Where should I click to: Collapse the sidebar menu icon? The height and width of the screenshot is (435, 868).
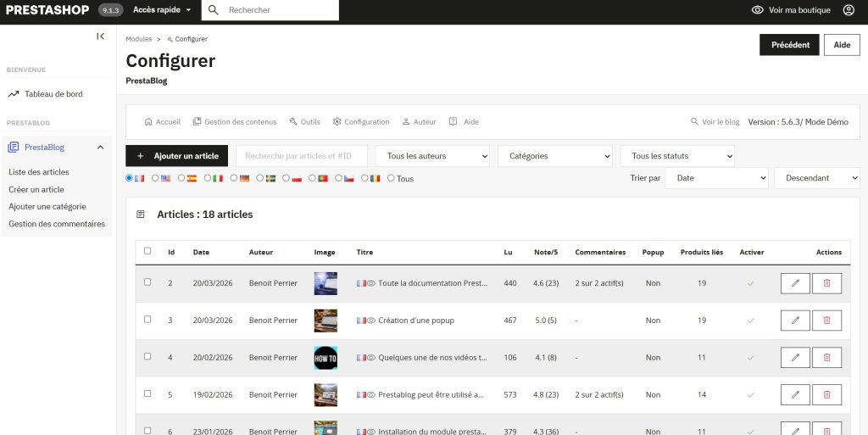[x=100, y=36]
